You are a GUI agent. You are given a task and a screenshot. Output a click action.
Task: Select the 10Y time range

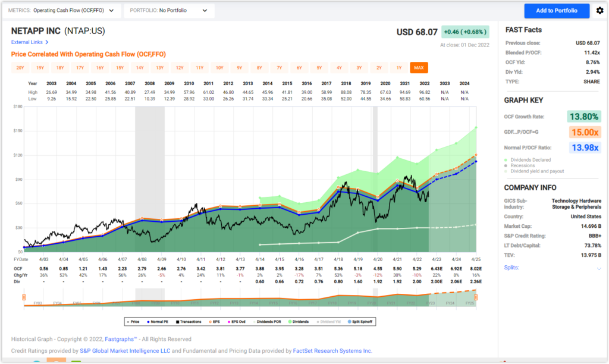click(x=219, y=68)
